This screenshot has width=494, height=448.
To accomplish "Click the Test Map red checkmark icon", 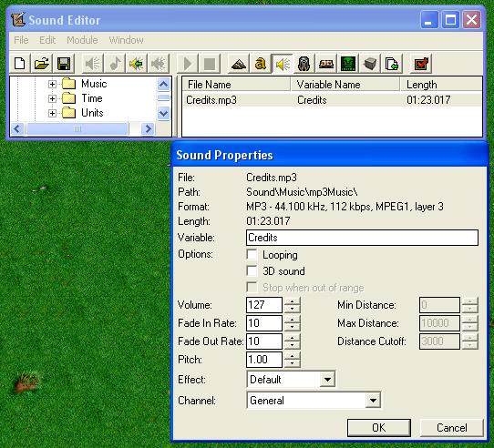I will (x=421, y=64).
